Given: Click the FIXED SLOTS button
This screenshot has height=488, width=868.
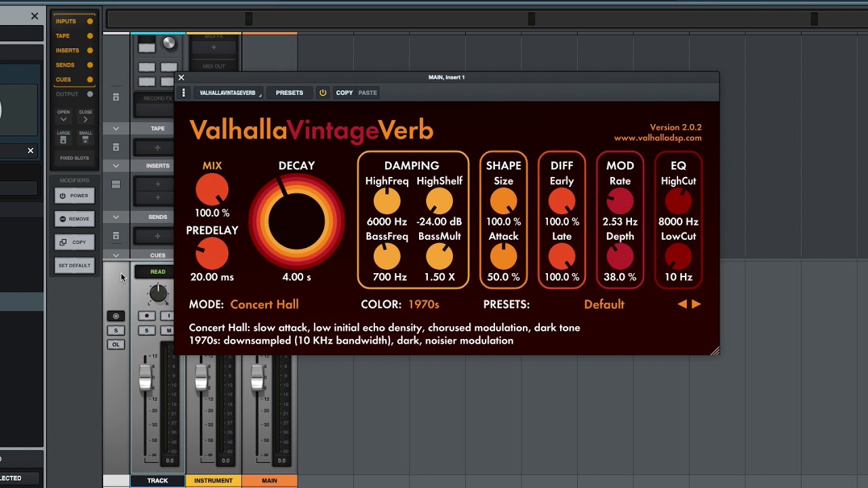Looking at the screenshot, I should pyautogui.click(x=75, y=158).
